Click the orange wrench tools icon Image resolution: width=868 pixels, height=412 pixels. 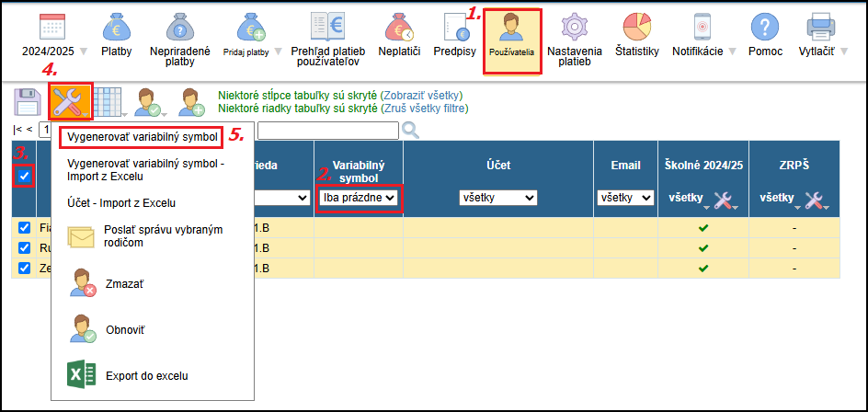(70, 101)
